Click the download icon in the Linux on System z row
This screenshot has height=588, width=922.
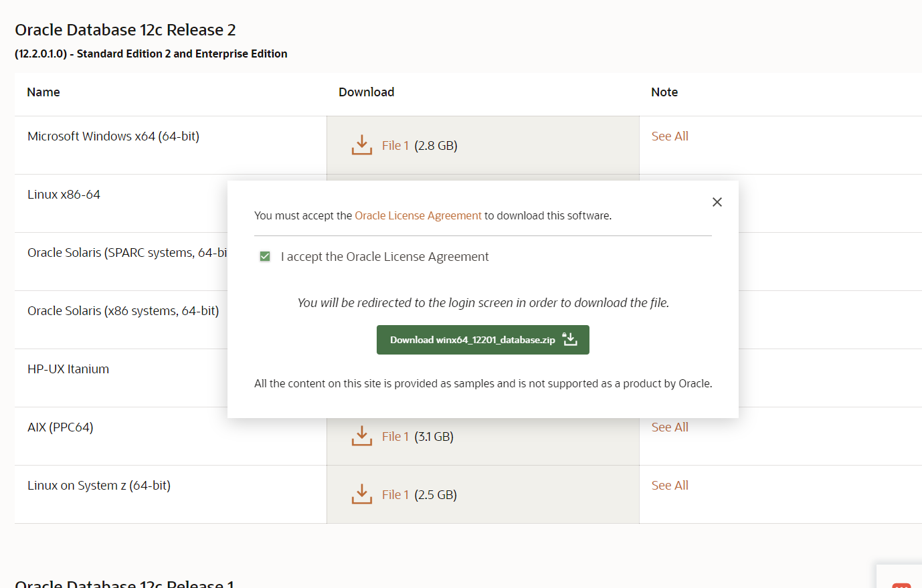point(362,494)
